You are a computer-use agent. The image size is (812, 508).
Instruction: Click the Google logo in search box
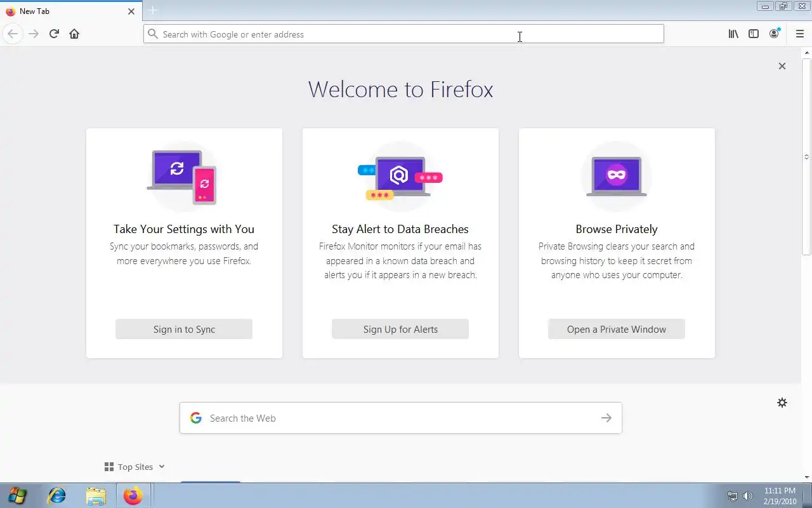pyautogui.click(x=196, y=418)
